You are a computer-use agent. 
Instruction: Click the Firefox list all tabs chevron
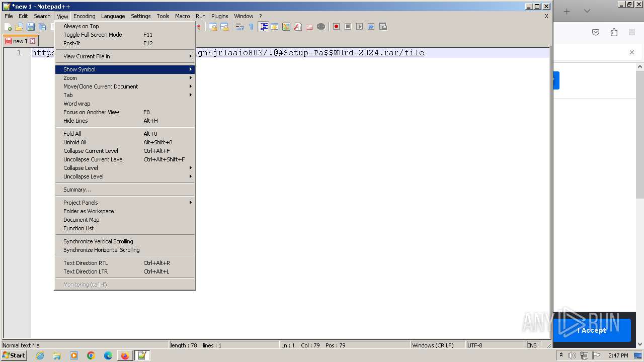point(587,11)
